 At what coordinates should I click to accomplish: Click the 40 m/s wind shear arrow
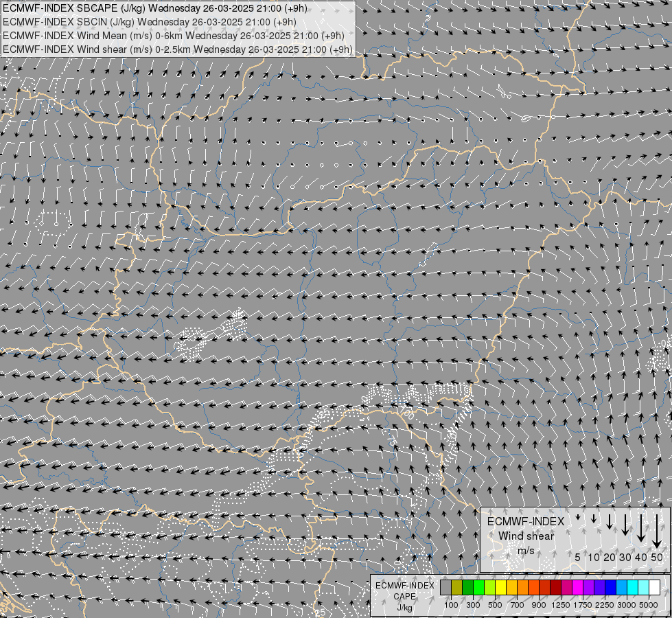pos(641,528)
